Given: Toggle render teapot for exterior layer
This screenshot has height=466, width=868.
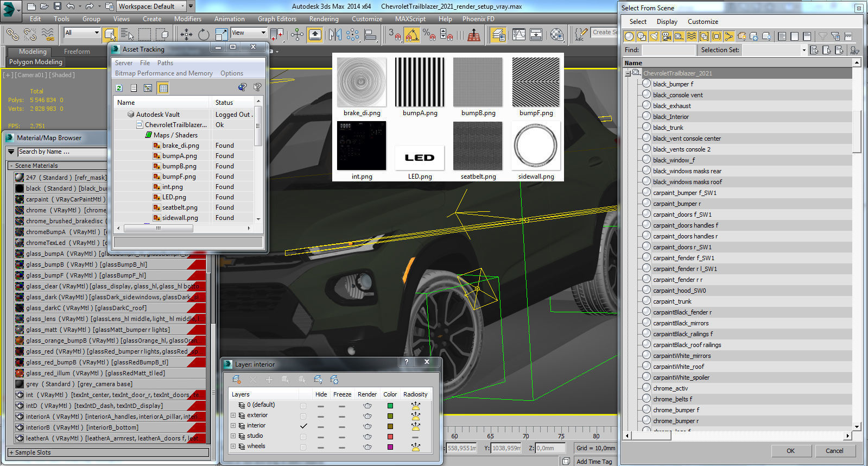Looking at the screenshot, I should click(x=368, y=416).
